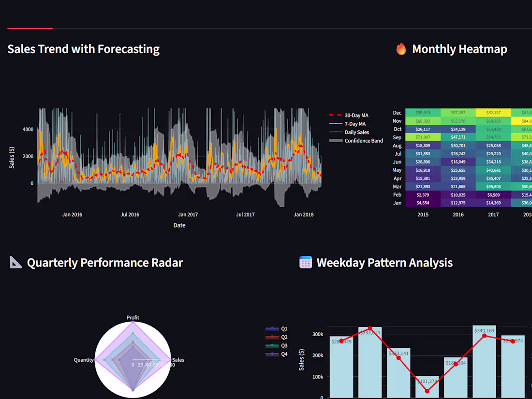The height and width of the screenshot is (399, 532).
Task: Expand the Jan 2016 axis label on trend chart
Action: [72, 214]
